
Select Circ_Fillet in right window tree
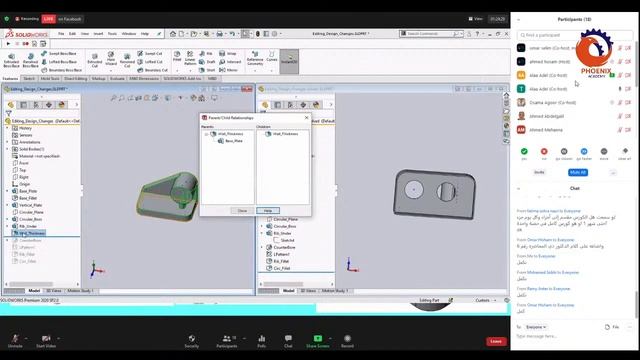(278, 268)
